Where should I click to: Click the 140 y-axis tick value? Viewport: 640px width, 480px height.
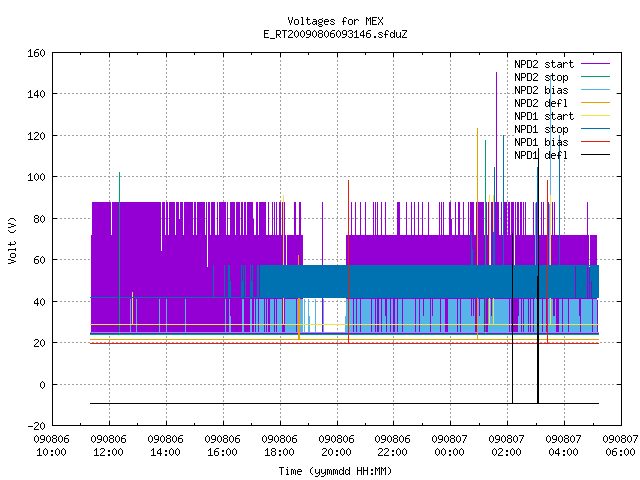pos(36,94)
